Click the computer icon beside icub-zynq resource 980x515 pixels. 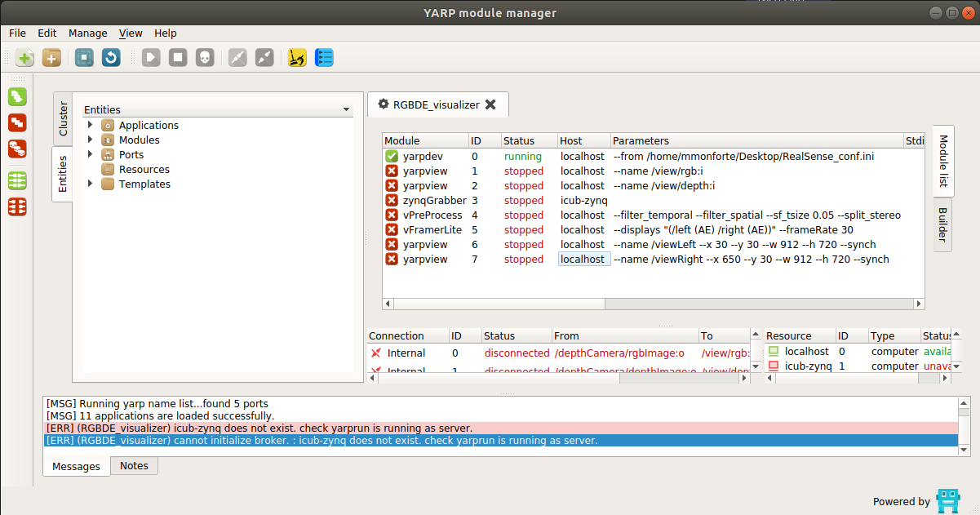pyautogui.click(x=773, y=366)
